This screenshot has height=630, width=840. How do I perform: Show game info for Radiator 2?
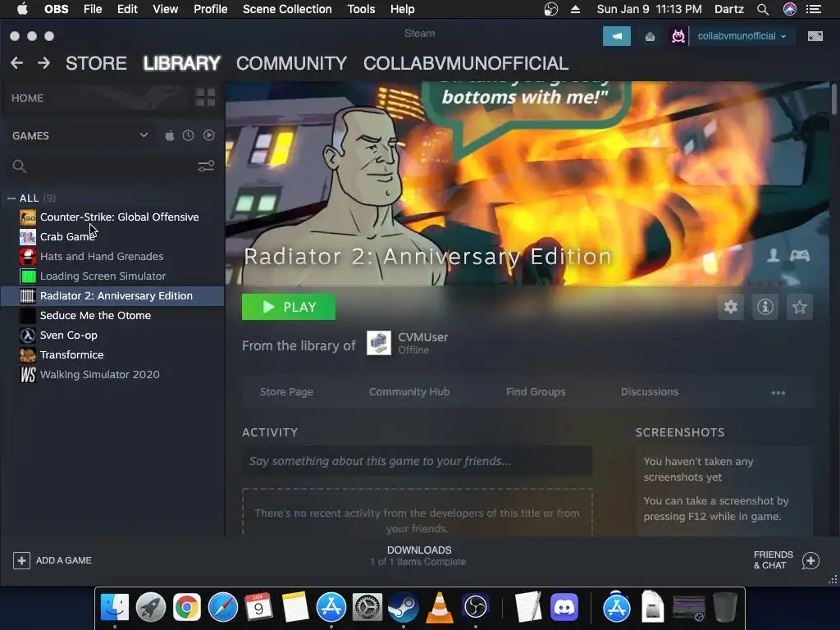[765, 307]
